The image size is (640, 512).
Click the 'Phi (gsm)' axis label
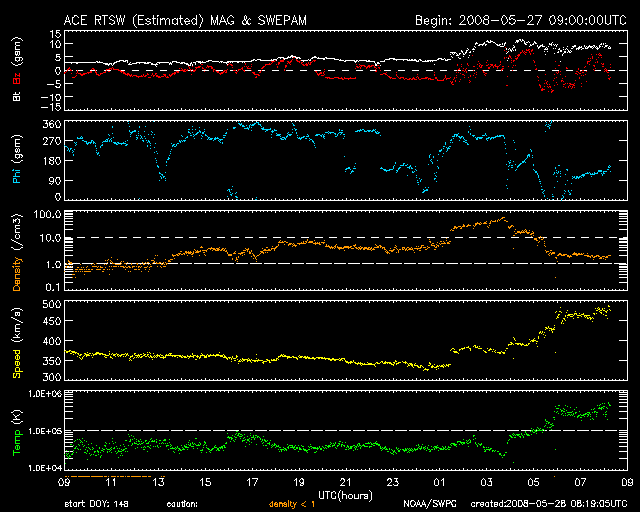click(x=17, y=159)
